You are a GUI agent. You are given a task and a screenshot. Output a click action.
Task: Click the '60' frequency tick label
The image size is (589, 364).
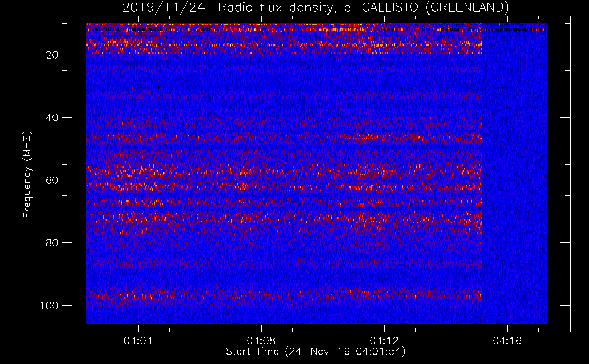[52, 180]
